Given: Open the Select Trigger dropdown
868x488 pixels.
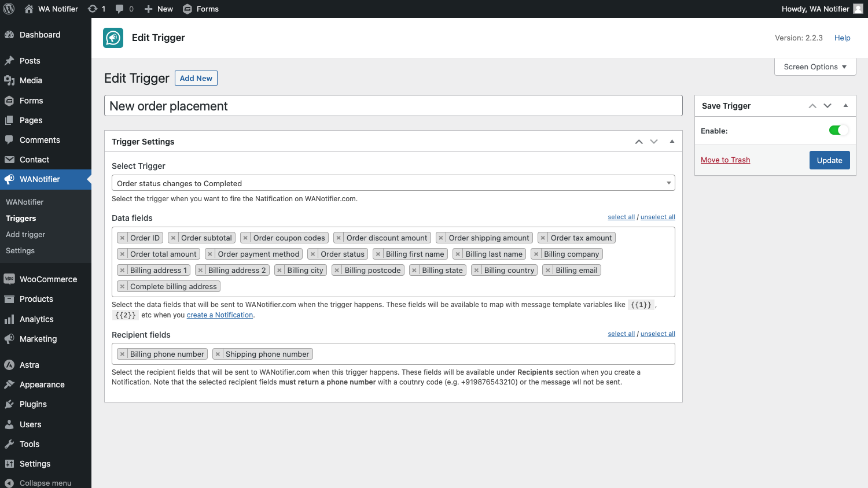Looking at the screenshot, I should [x=393, y=183].
